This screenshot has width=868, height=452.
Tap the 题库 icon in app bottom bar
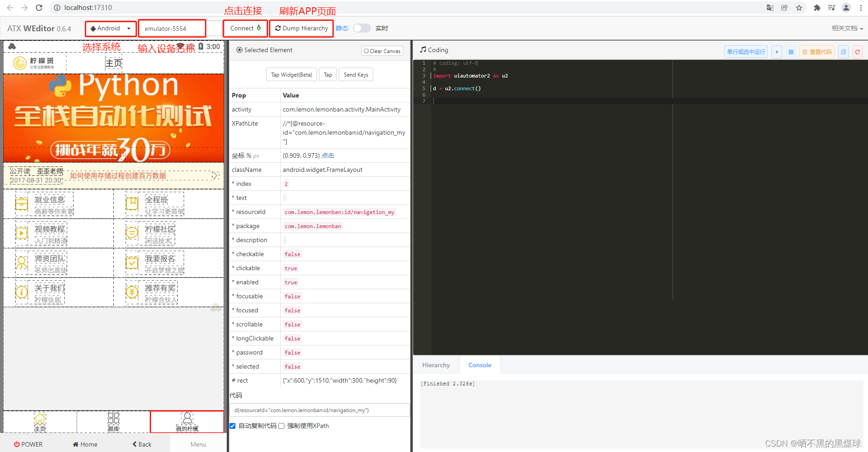[113, 418]
